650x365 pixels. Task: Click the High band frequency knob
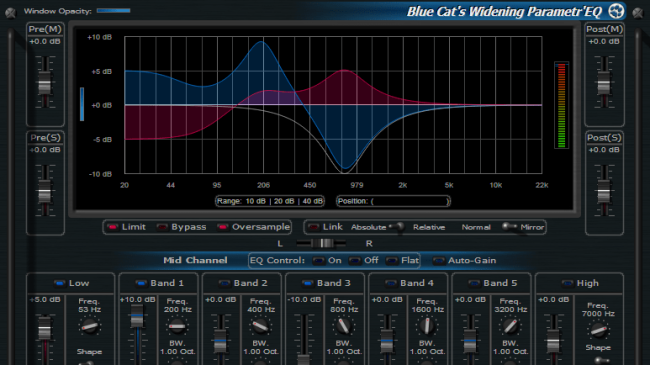click(x=598, y=331)
